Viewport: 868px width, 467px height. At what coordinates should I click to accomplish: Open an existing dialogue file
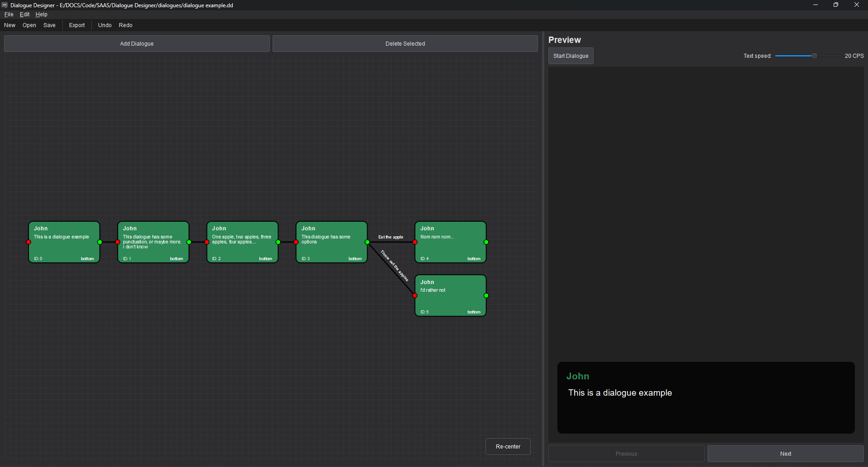(29, 25)
